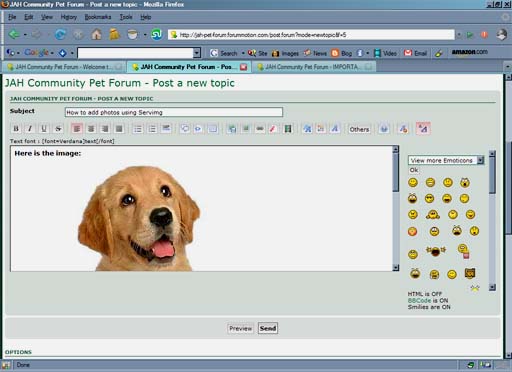
Task: Open the View more Emoticons dropdown
Action: tap(446, 160)
